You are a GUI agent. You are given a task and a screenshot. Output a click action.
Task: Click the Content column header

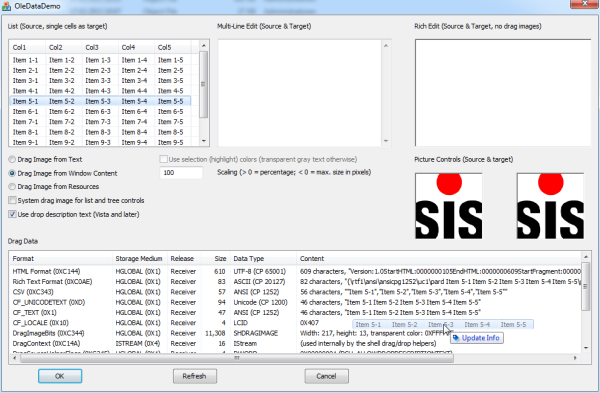pyautogui.click(x=439, y=259)
